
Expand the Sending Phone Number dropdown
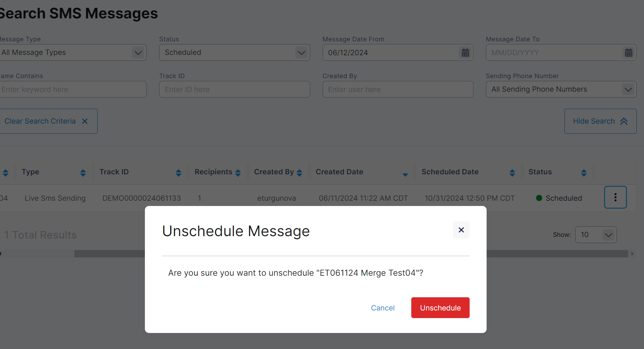coord(628,90)
